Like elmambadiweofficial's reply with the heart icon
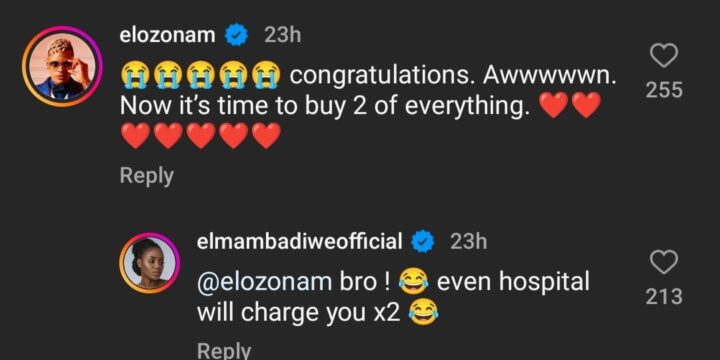 point(664,263)
